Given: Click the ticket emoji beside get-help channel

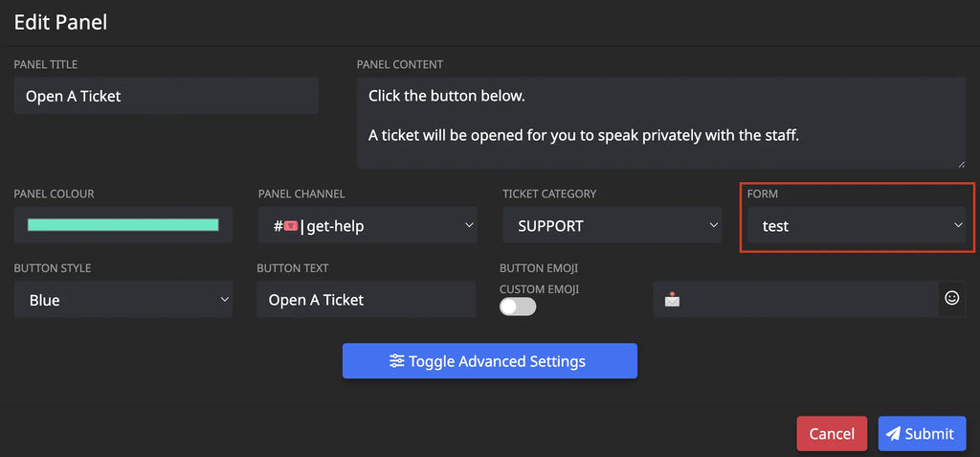Looking at the screenshot, I should pos(291,226).
